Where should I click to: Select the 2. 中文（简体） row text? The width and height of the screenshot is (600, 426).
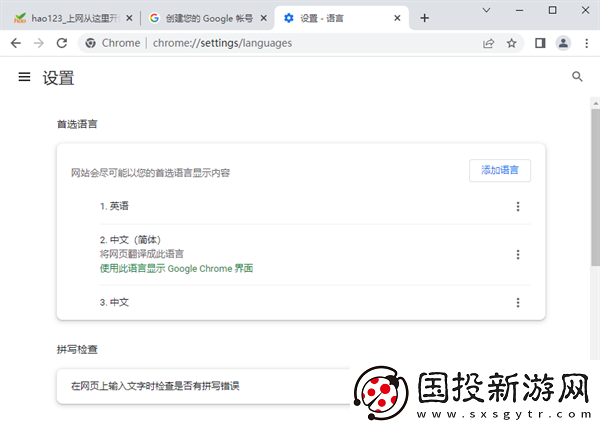click(130, 240)
